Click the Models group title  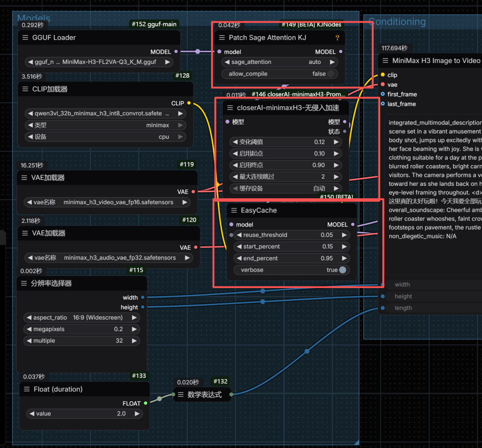pyautogui.click(x=34, y=18)
